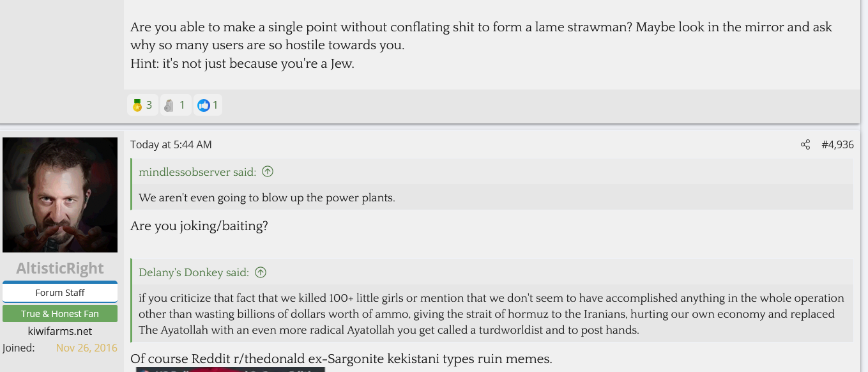The height and width of the screenshot is (372, 868).
Task: Click the gray trash can reaction icon
Action: click(169, 105)
